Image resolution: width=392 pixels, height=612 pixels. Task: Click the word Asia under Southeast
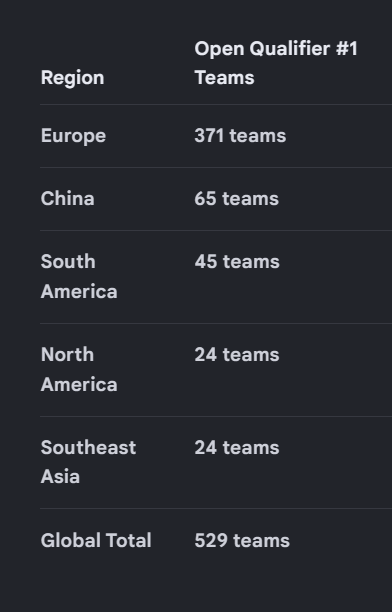pos(61,477)
